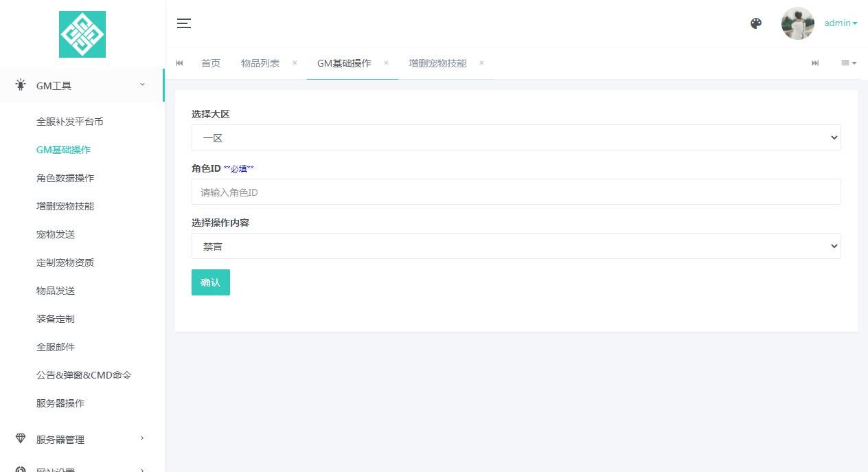The width and height of the screenshot is (868, 472).
Task: Close the GM基础操作 tab
Action: [x=386, y=63]
